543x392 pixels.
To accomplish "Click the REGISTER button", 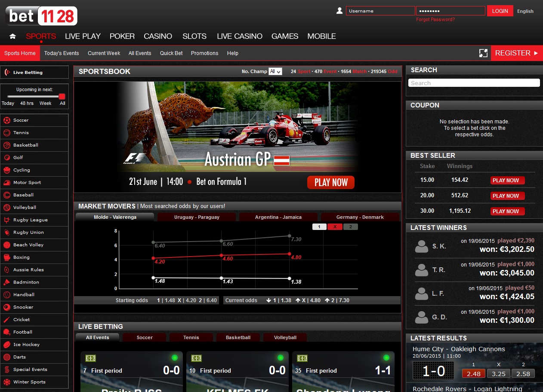I will pyautogui.click(x=517, y=53).
